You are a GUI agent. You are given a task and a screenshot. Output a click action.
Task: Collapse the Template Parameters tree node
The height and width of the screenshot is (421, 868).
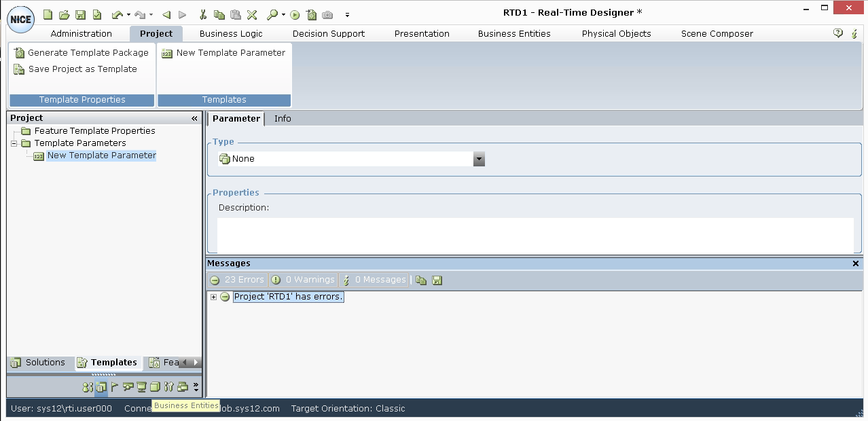click(x=14, y=143)
